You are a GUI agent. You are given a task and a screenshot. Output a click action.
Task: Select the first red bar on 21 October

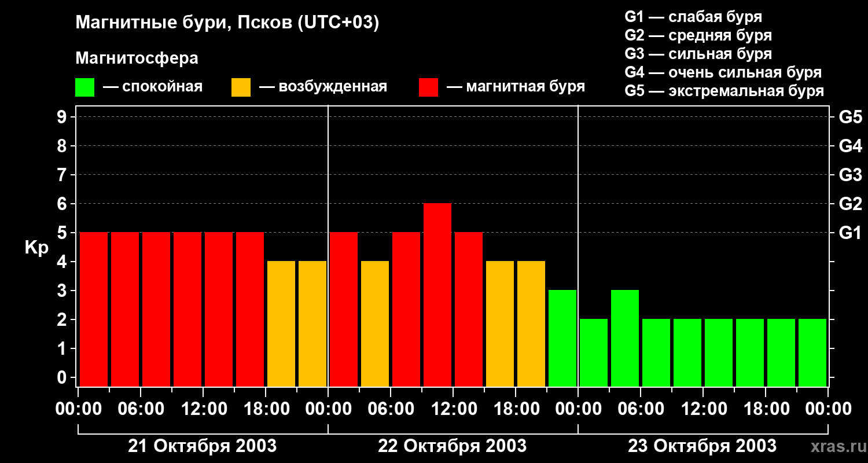[x=94, y=309]
